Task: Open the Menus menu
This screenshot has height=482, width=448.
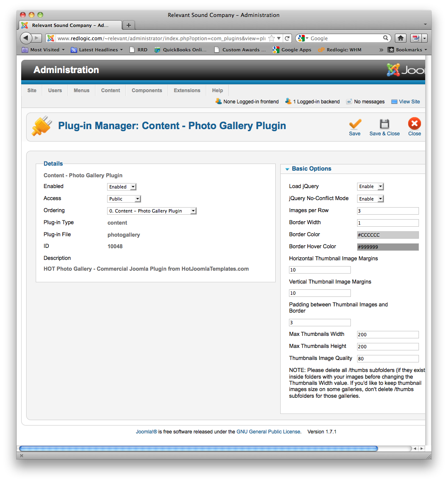Action: tap(81, 91)
